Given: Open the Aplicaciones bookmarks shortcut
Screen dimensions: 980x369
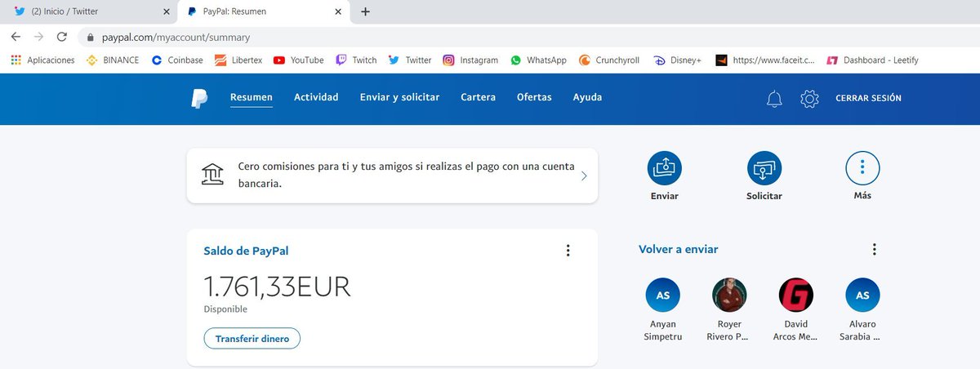Looking at the screenshot, I should pos(42,60).
